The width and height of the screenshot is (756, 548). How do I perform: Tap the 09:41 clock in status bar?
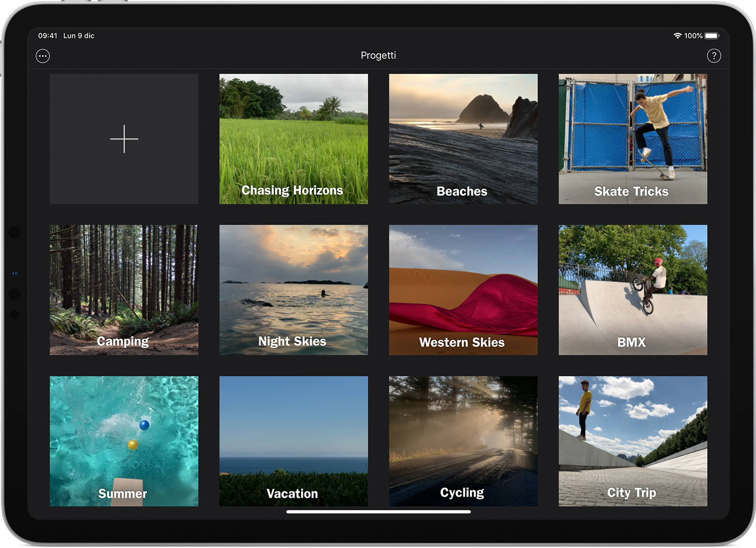47,36
